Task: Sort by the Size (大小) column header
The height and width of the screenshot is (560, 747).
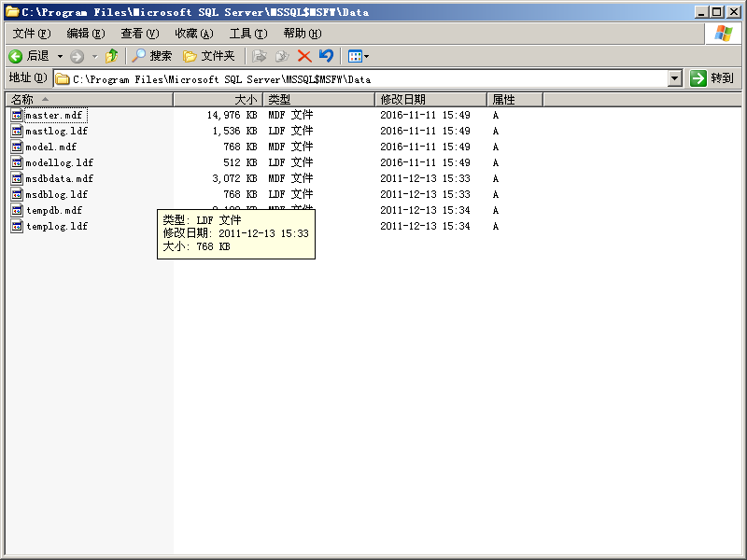Action: [218, 100]
